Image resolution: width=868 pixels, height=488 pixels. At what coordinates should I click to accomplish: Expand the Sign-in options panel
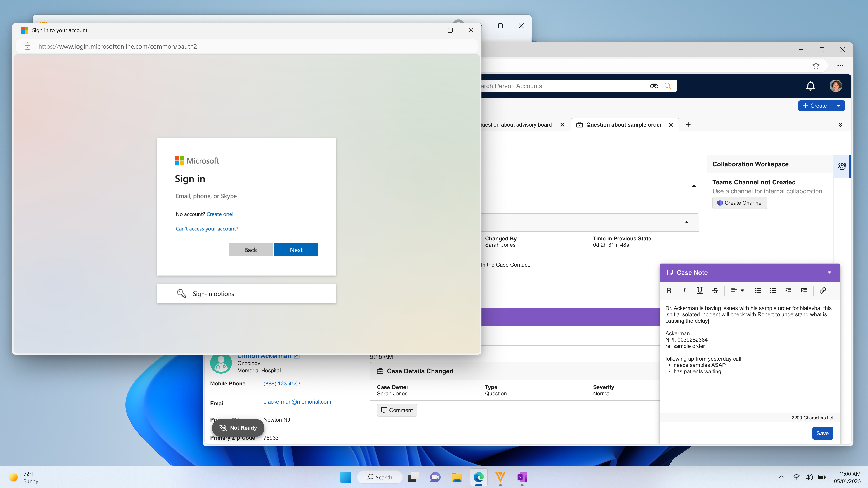tap(246, 294)
